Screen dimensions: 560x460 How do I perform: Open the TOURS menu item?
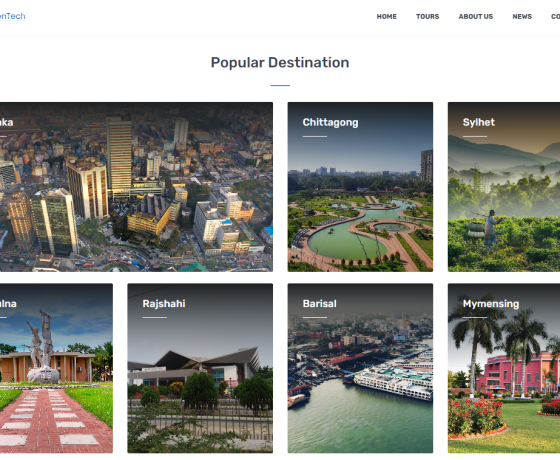tap(428, 16)
